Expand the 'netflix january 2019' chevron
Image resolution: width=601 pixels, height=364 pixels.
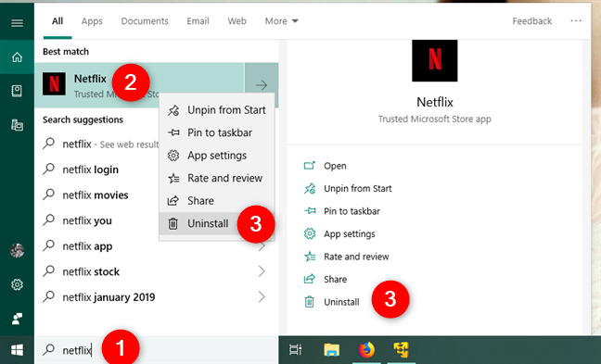point(262,296)
